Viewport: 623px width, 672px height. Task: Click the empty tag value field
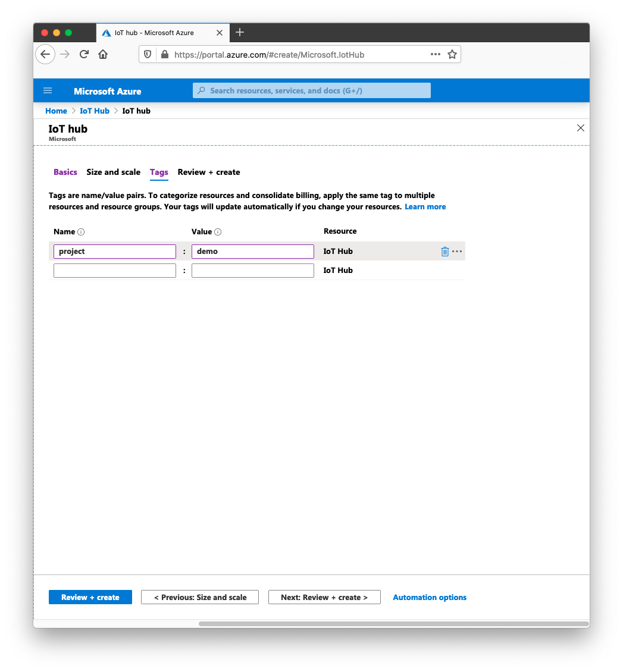tap(253, 271)
